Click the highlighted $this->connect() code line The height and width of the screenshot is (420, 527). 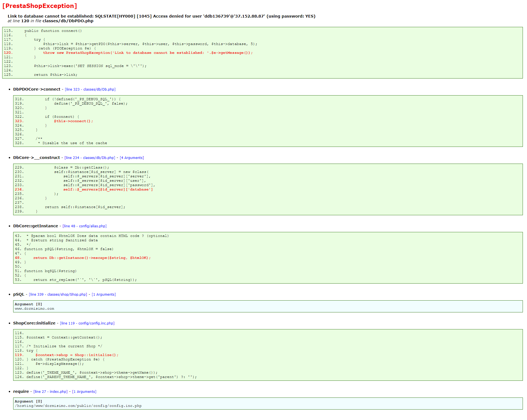point(73,121)
